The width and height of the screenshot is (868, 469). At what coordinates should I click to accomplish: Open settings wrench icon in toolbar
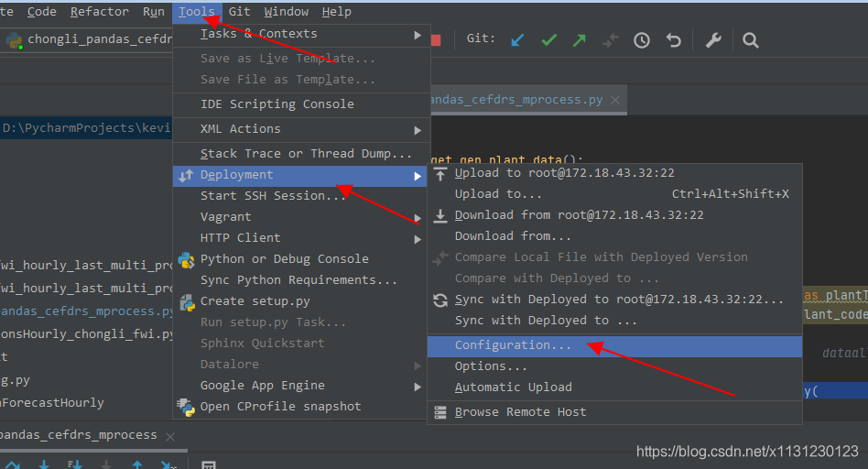coord(713,40)
